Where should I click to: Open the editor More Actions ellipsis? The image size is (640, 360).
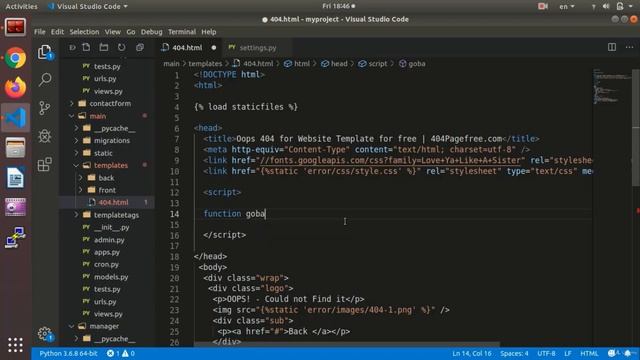click(629, 47)
